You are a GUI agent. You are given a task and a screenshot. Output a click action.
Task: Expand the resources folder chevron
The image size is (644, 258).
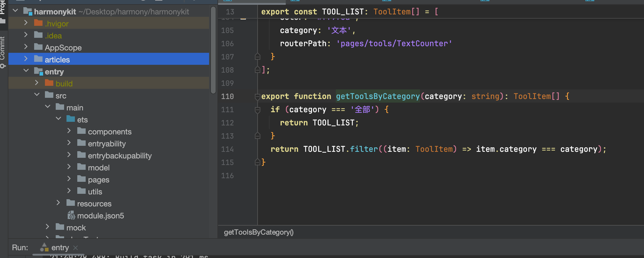pos(58,203)
